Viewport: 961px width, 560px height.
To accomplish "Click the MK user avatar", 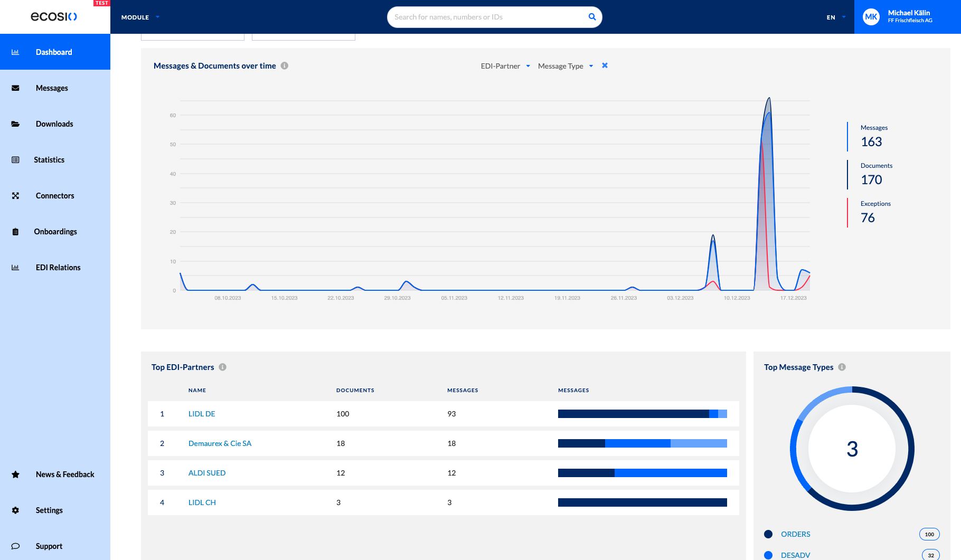I will 871,17.
